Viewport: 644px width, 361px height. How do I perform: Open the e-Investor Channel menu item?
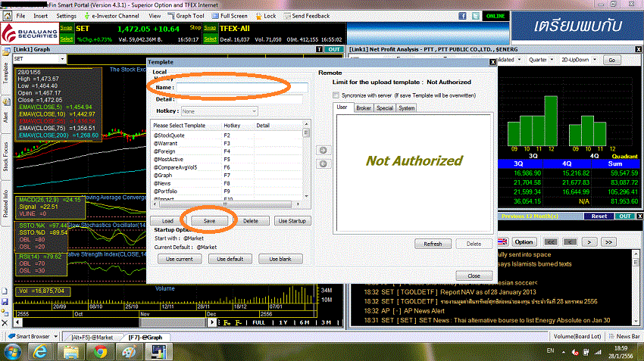pos(111,16)
